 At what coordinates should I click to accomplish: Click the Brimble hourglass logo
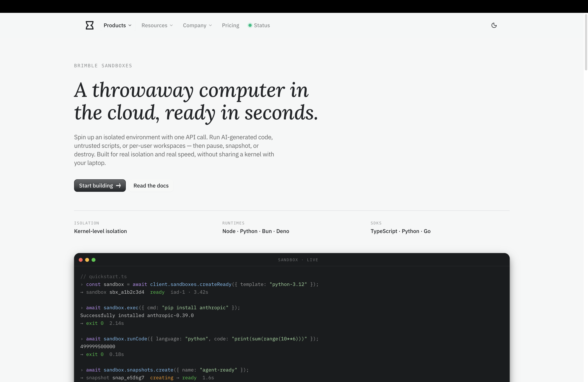[90, 25]
